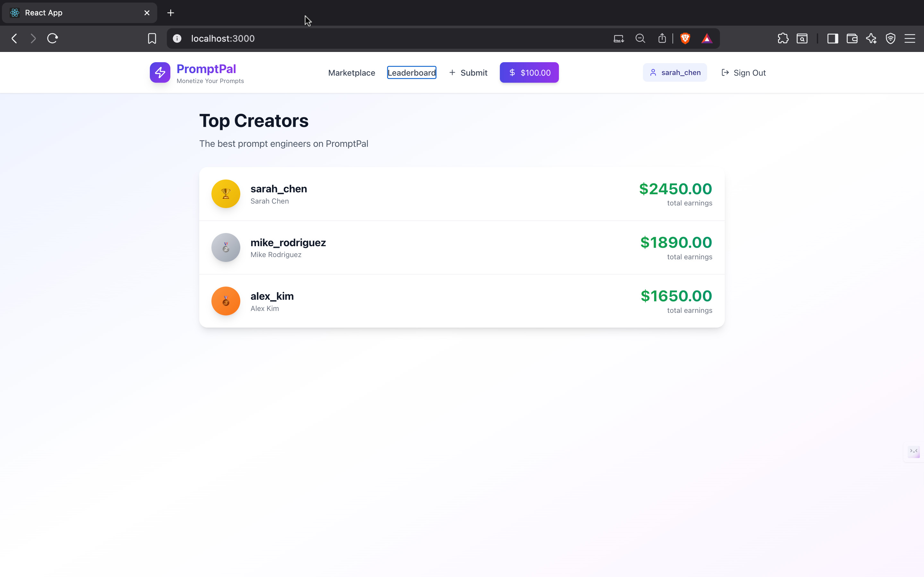Open the Leo AI sparkle icon
Screen dimensions: 924x577
(x=871, y=38)
